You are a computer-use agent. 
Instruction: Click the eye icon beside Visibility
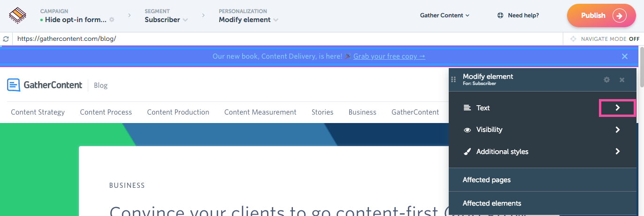tap(467, 130)
